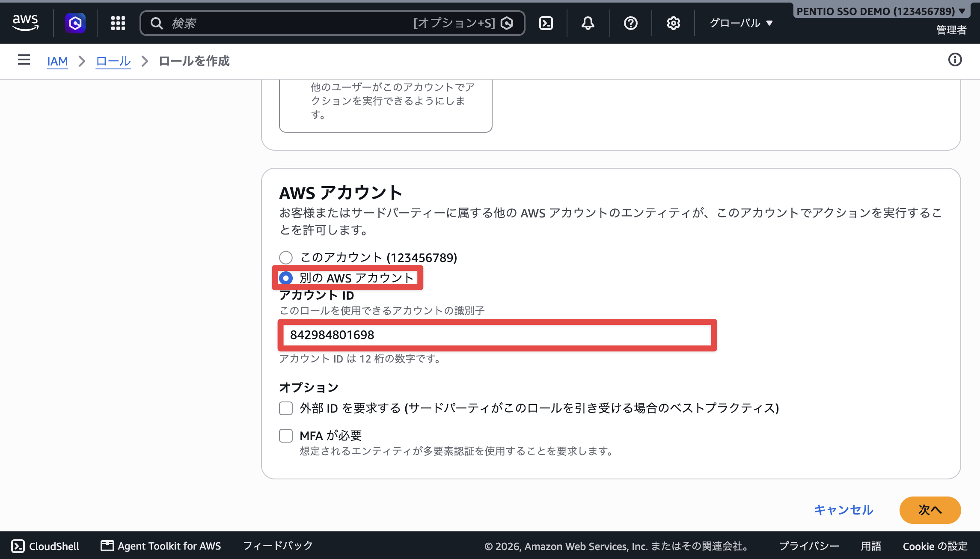
Task: Toggle the hamburger side navigation menu
Action: [x=24, y=60]
